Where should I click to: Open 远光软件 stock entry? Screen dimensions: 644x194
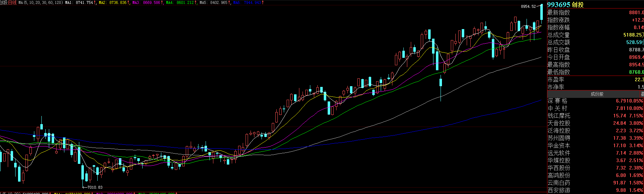click(x=559, y=153)
